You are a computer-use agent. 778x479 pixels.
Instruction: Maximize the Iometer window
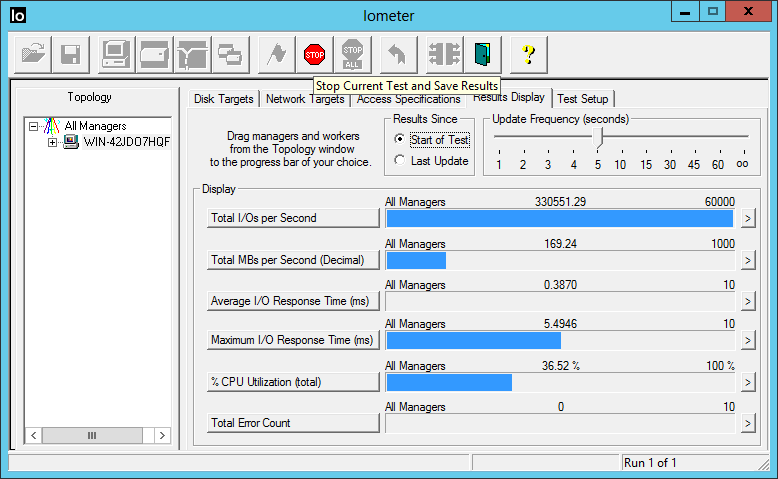713,12
